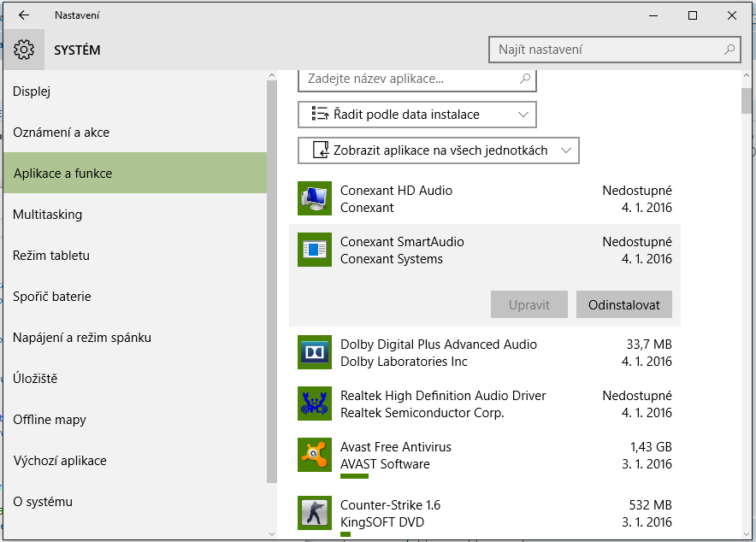Click the drive icon in Zobrazit aplikace dropdown
This screenshot has width=756, height=542.
click(321, 150)
